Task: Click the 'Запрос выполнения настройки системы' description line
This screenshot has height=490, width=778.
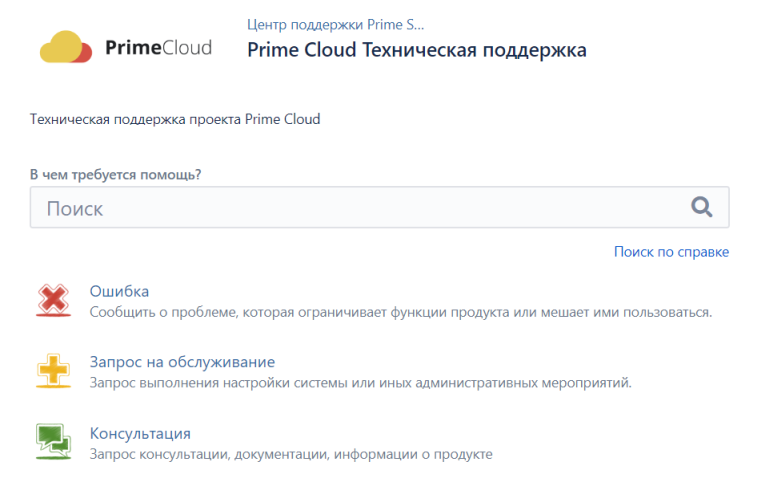Action: click(x=360, y=383)
